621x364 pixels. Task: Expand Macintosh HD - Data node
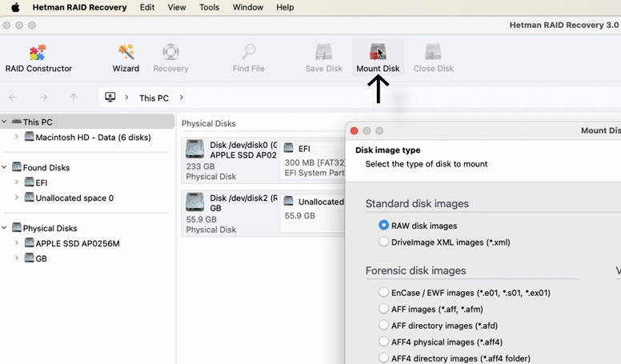pyautogui.click(x=17, y=137)
